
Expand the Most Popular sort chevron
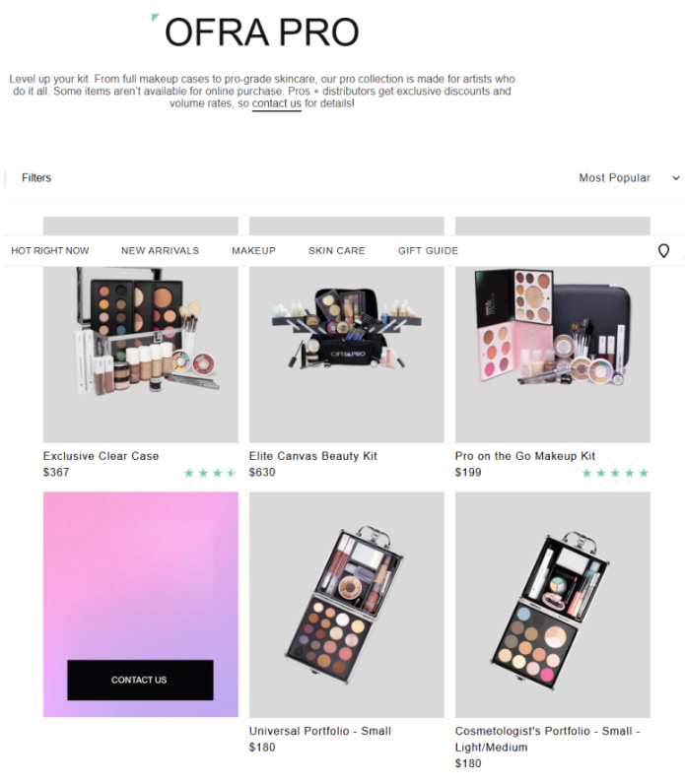[676, 178]
